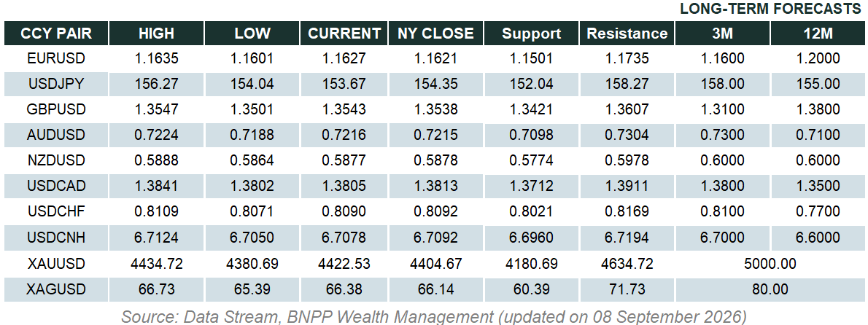Click the Resistance column header

[627, 34]
